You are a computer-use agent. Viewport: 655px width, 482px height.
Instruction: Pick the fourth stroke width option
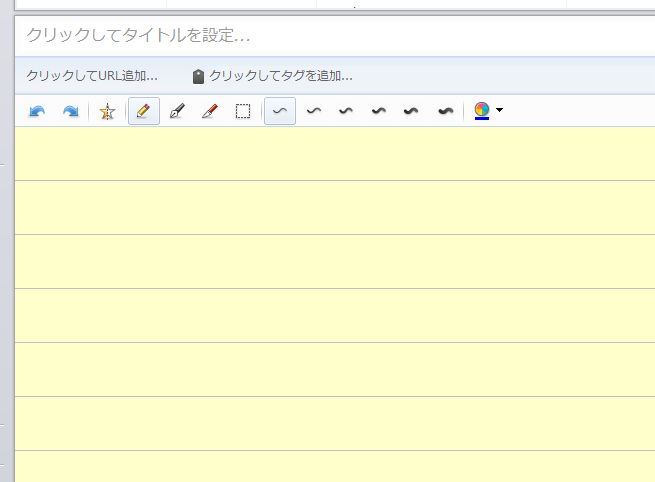pyautogui.click(x=379, y=111)
